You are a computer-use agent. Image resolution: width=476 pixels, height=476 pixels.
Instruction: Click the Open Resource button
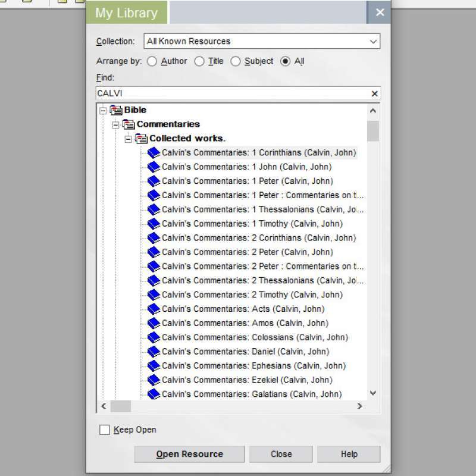coord(189,454)
